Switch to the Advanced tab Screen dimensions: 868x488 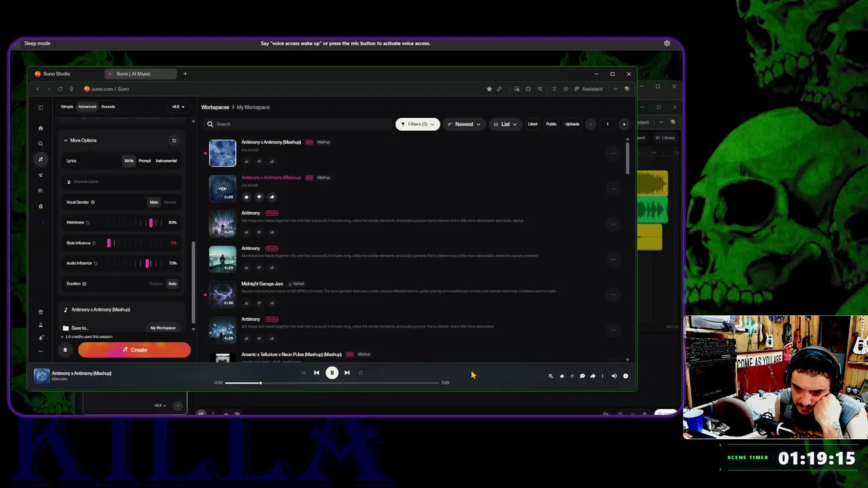pyautogui.click(x=87, y=106)
